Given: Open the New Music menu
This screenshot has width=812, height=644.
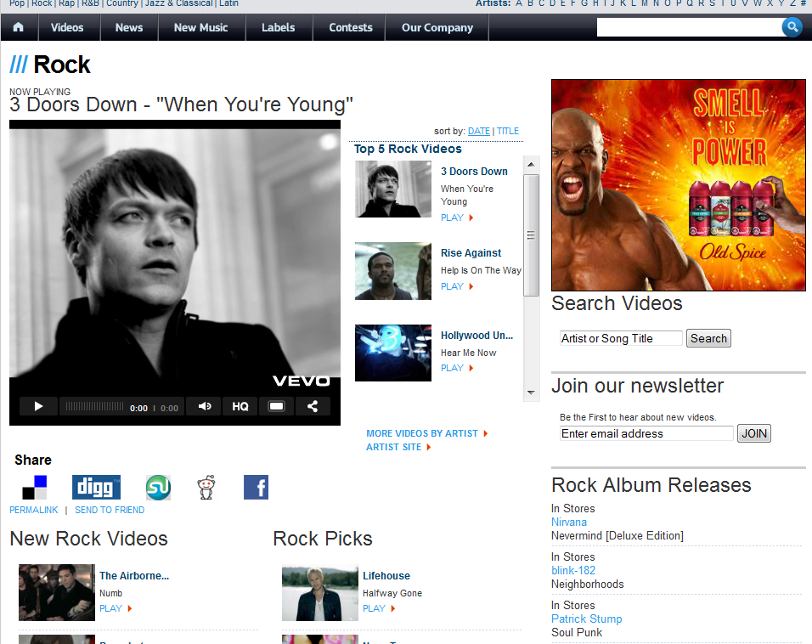Looking at the screenshot, I should [201, 27].
